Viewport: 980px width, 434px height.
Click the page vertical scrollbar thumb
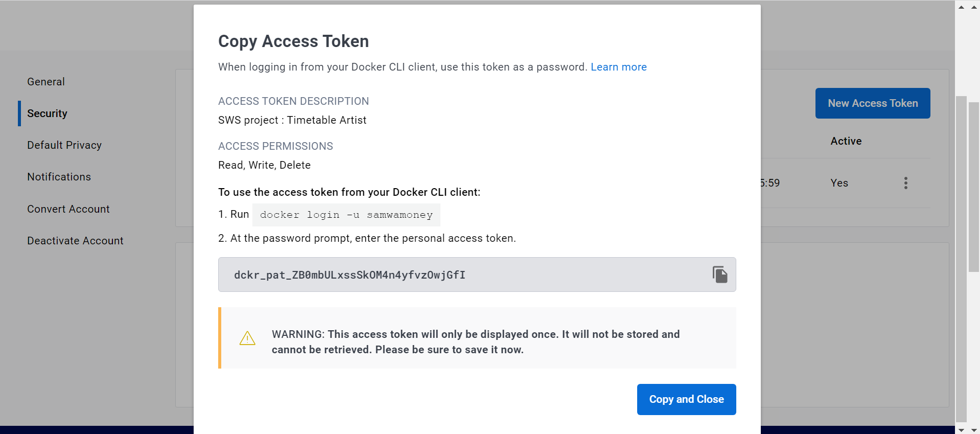click(x=961, y=256)
